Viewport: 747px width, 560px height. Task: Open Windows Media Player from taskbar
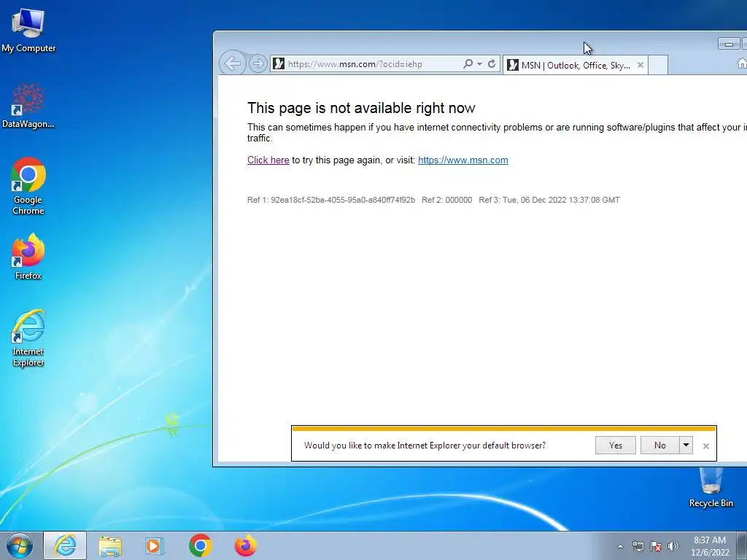(155, 546)
